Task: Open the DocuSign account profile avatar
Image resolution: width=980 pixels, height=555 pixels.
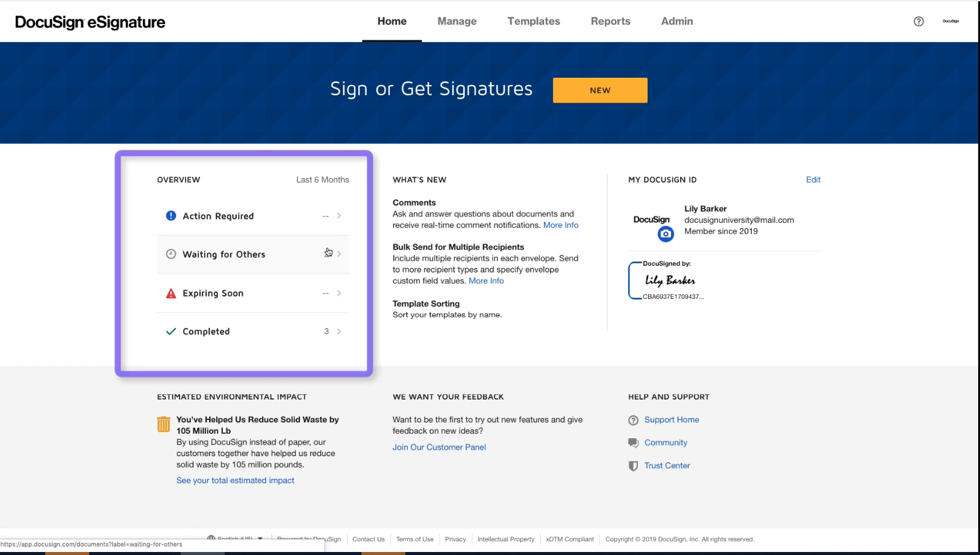Action: [950, 21]
